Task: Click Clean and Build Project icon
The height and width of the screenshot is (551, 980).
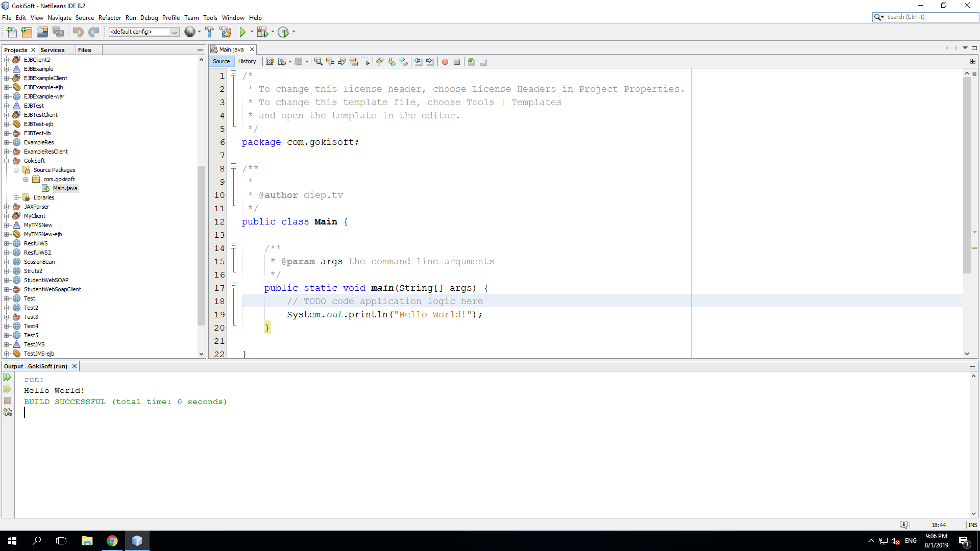Action: point(226,32)
